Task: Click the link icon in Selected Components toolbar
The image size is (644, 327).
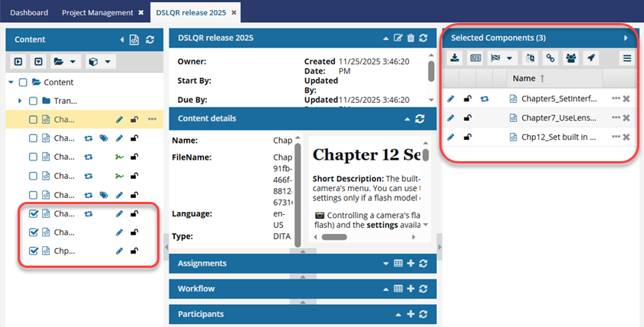Action: [x=550, y=58]
